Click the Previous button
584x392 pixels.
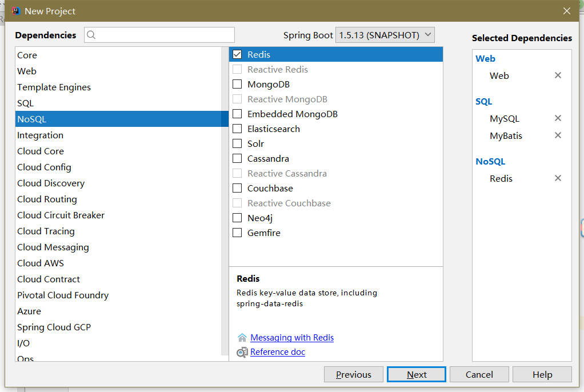pos(354,374)
